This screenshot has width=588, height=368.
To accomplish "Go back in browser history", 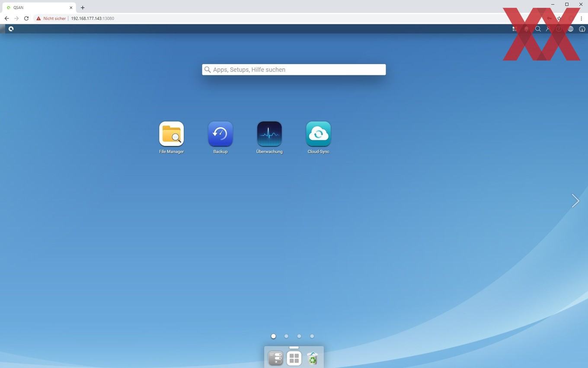I will pos(6,19).
